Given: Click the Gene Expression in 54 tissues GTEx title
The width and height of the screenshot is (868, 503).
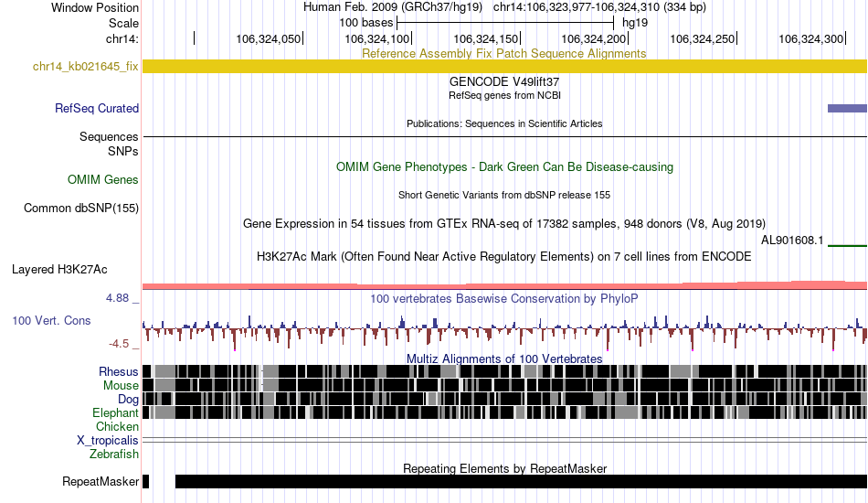Looking at the screenshot, I should click(x=504, y=224).
